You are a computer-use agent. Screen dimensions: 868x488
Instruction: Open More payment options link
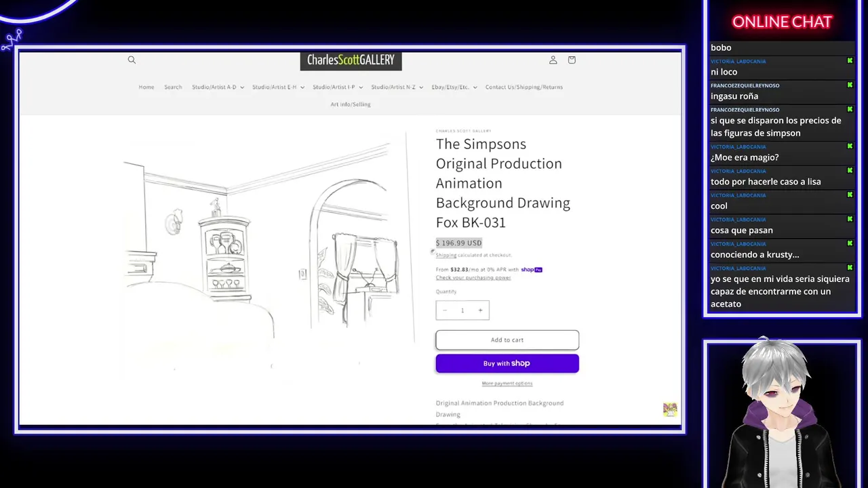click(x=507, y=384)
